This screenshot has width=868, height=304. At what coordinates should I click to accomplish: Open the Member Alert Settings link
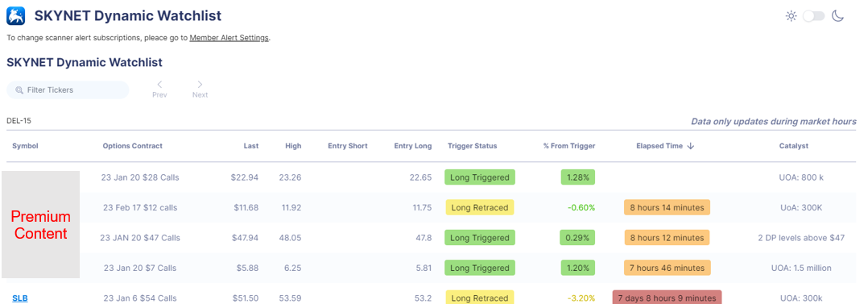click(x=229, y=38)
